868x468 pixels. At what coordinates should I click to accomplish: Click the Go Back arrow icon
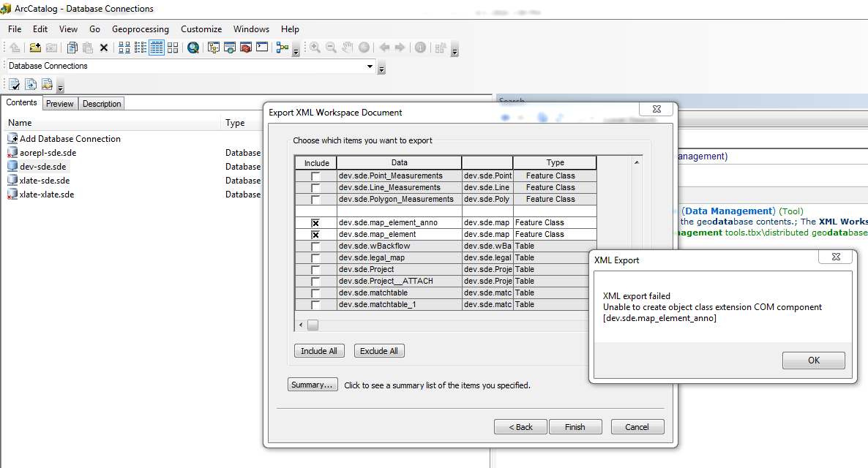pos(385,48)
